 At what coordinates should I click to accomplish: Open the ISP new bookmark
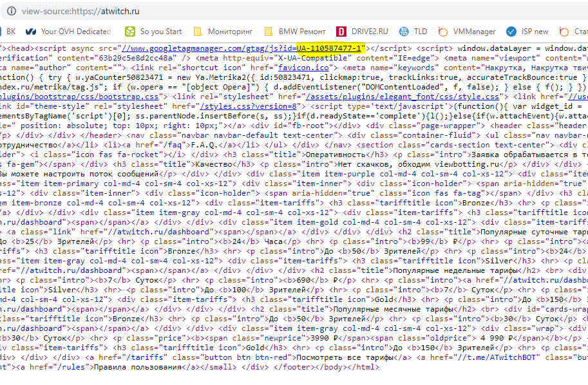(x=527, y=31)
